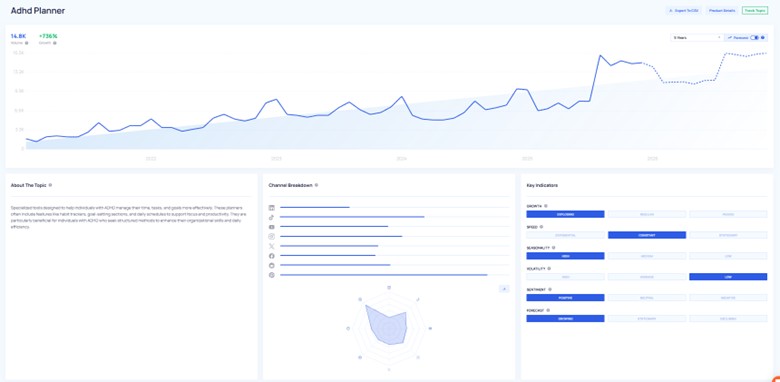Open the Channel Breakdown info icon
The height and width of the screenshot is (382, 780).
(316, 185)
